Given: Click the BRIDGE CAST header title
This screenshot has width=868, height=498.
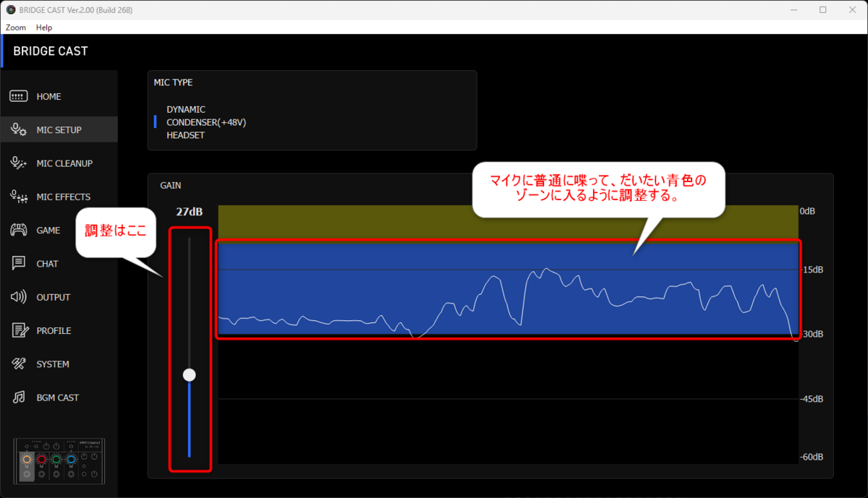Looking at the screenshot, I should coord(51,51).
